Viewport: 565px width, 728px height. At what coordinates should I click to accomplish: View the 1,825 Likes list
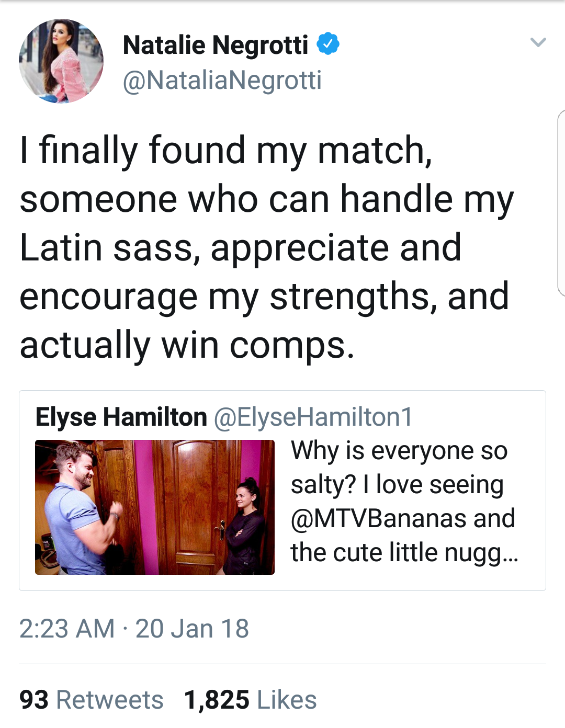(251, 700)
